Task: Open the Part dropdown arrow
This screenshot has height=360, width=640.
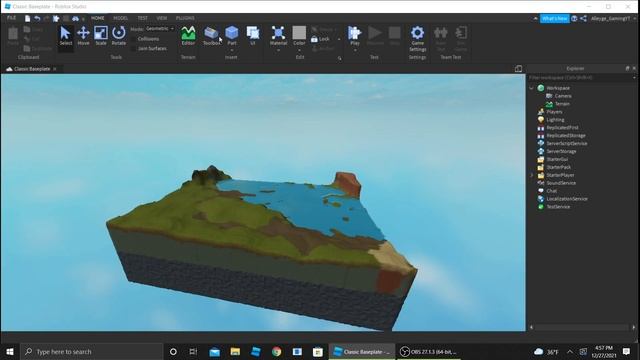Action: 232,51
